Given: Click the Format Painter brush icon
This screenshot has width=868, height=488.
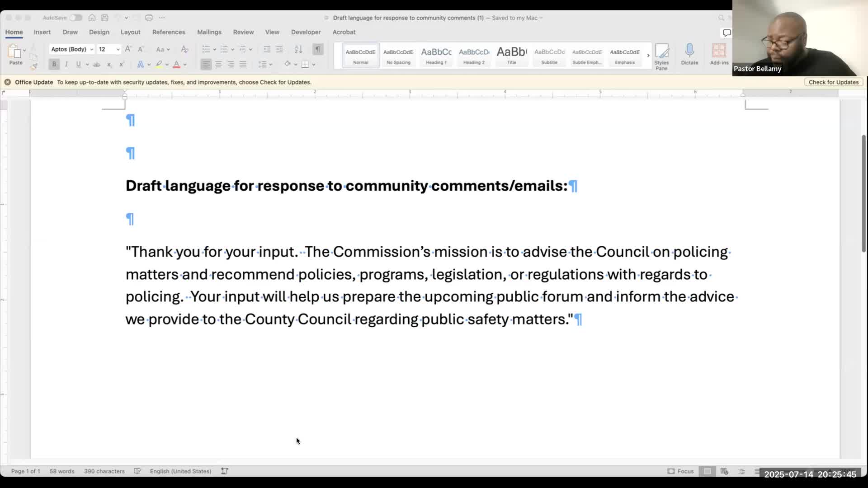Looking at the screenshot, I should (34, 66).
